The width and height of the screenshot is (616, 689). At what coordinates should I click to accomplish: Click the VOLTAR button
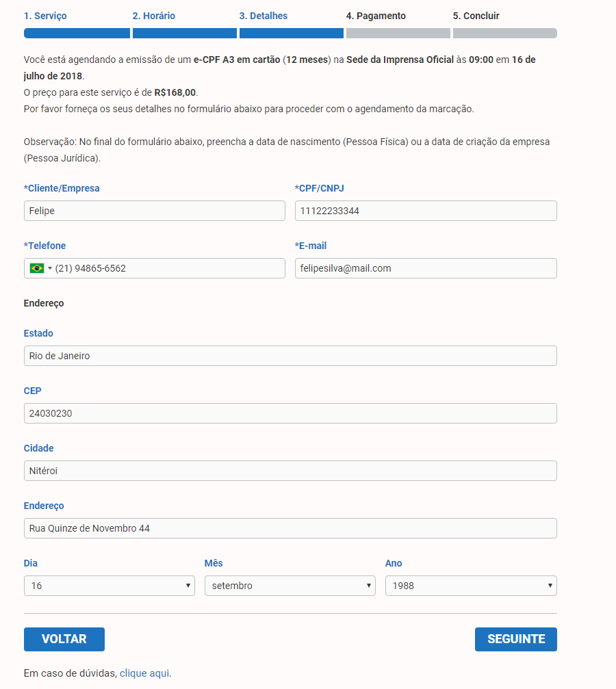coord(64,639)
